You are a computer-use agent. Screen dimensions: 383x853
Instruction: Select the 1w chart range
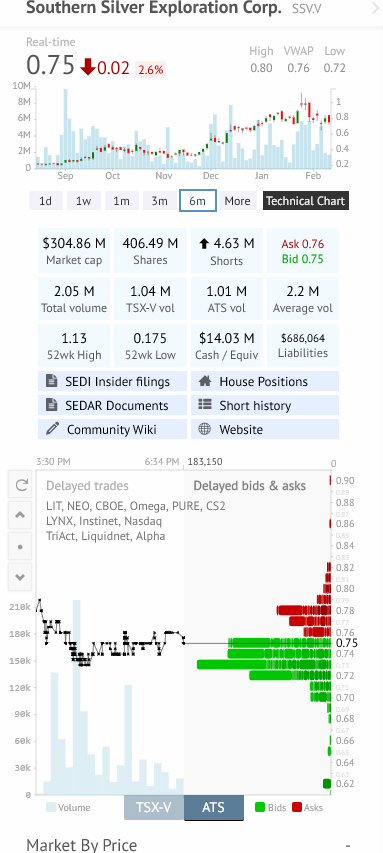83,201
